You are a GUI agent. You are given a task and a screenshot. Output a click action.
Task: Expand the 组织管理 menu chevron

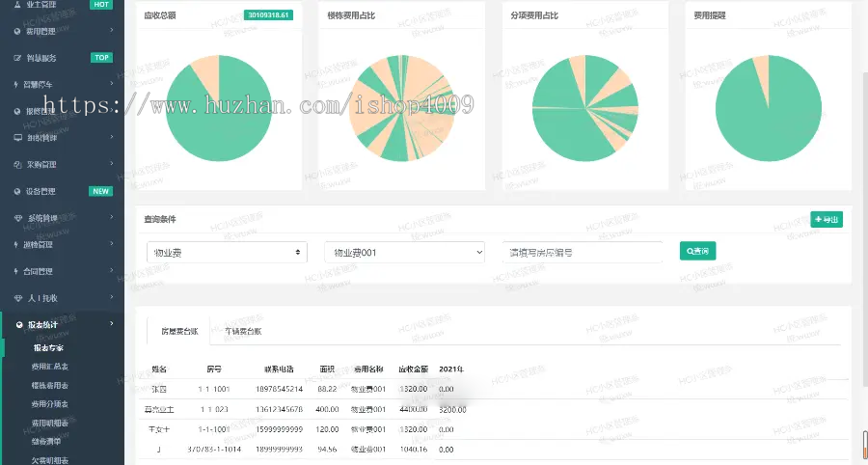click(x=111, y=137)
